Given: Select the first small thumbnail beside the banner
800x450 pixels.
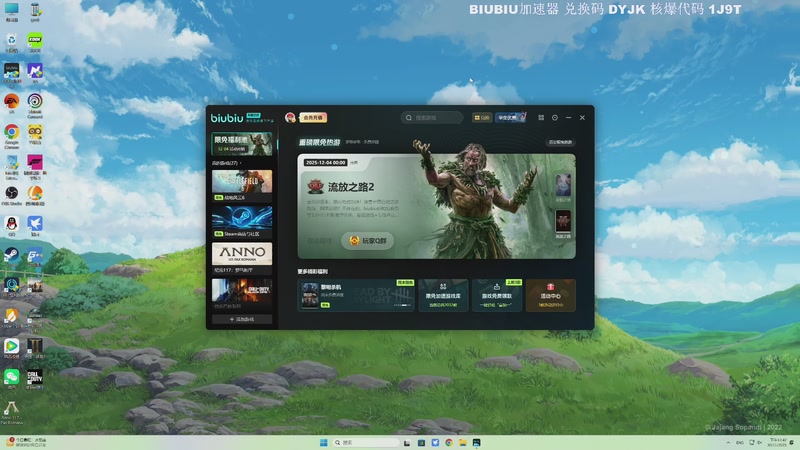Looking at the screenshot, I should click(563, 186).
